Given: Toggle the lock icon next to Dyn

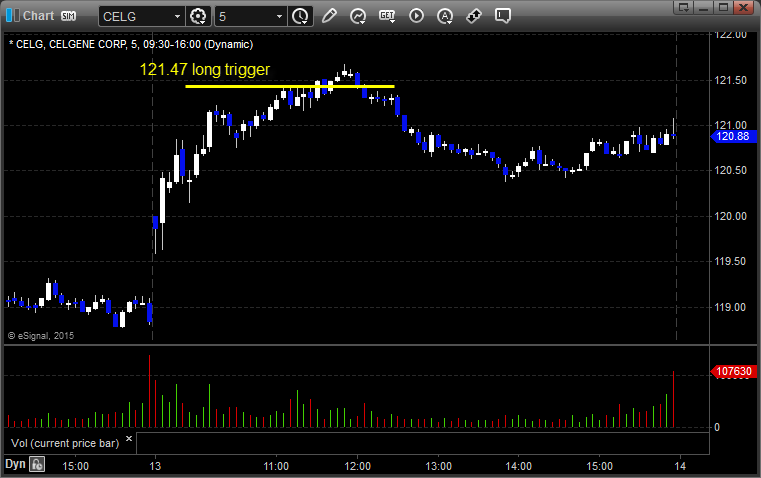Looking at the screenshot, I should [x=37, y=464].
